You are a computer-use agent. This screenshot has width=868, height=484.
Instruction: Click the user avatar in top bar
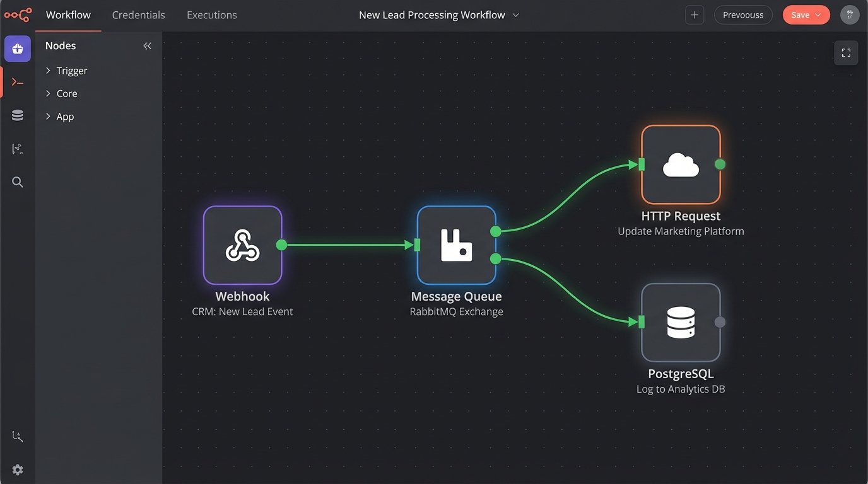(x=850, y=15)
